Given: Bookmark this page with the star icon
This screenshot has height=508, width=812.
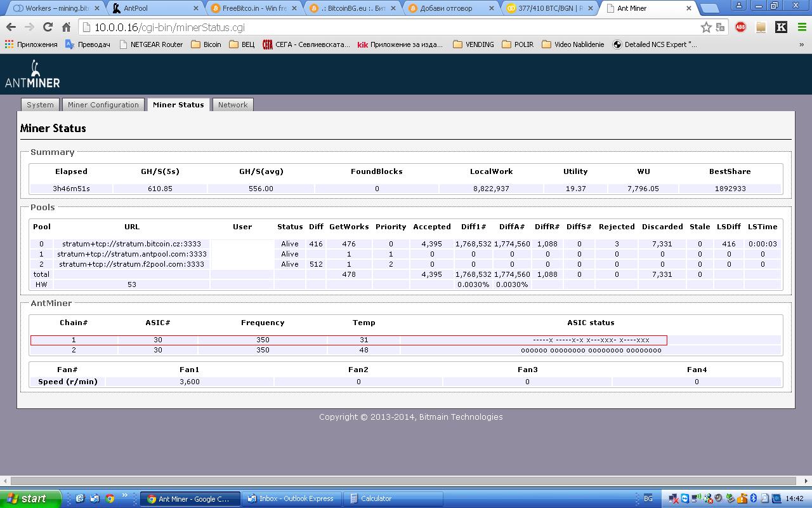Looking at the screenshot, I should coord(706,27).
